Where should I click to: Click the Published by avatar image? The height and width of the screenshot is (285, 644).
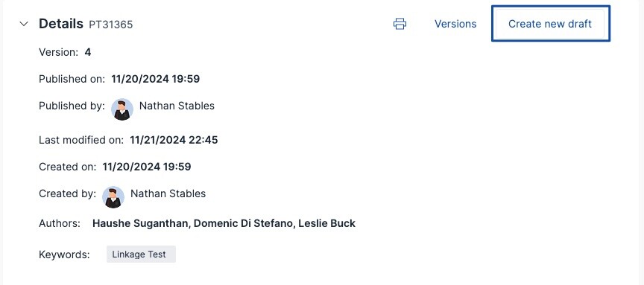(122, 109)
